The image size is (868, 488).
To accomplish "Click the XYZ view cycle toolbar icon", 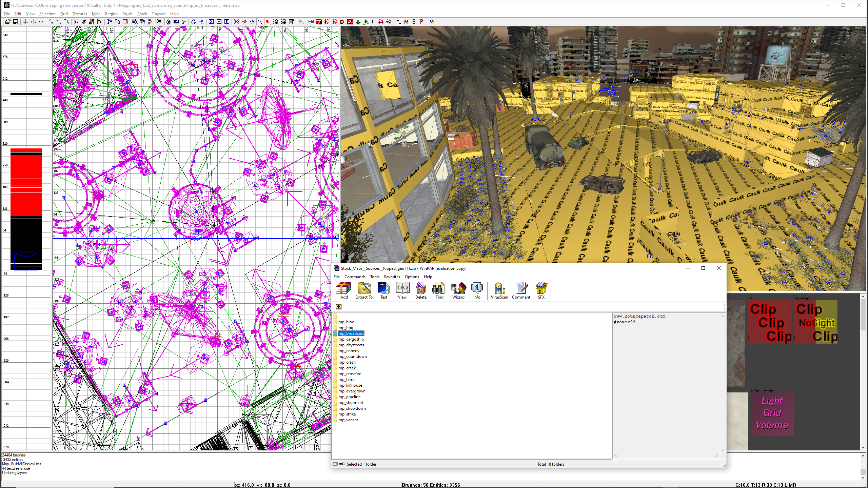I will click(x=184, y=22).
